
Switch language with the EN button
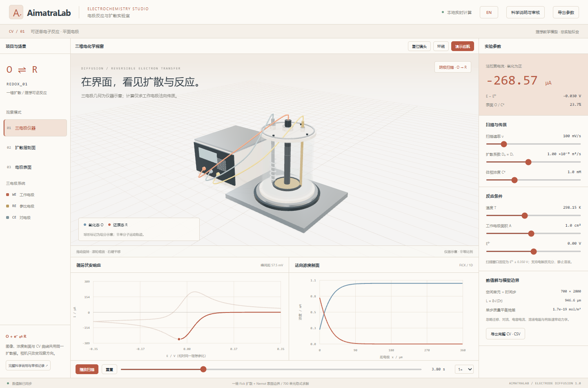pyautogui.click(x=489, y=12)
